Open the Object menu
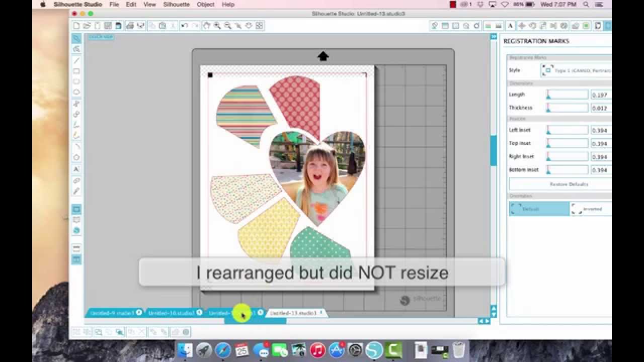Screen dimensions: 644x362 [206, 5]
